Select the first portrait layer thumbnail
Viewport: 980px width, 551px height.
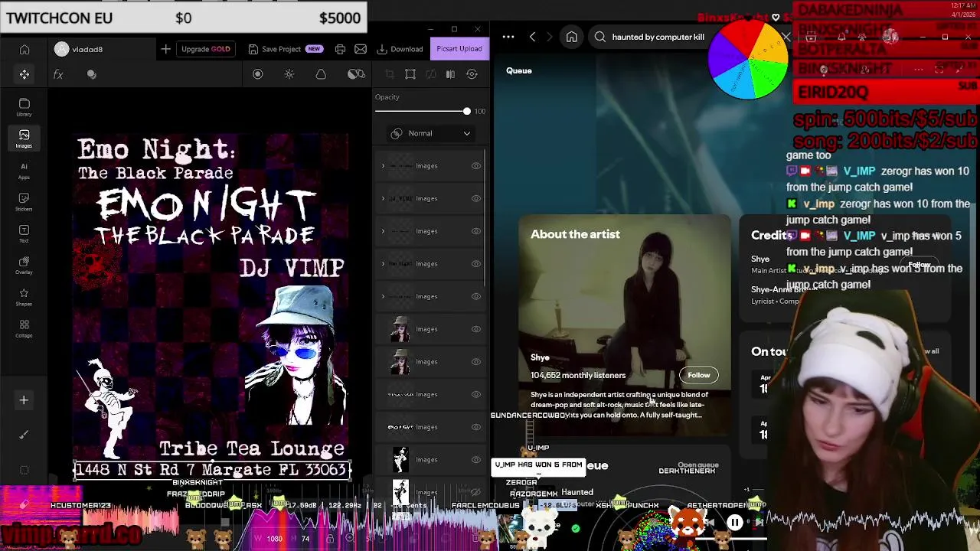(x=400, y=329)
